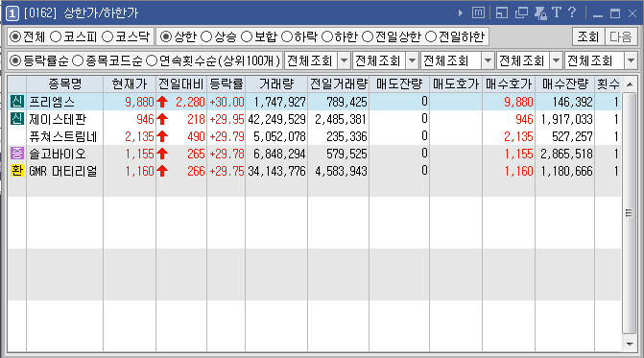The image size is (644, 358).
Task: Open the third 전체조회 dropdown
Action: 488,61
